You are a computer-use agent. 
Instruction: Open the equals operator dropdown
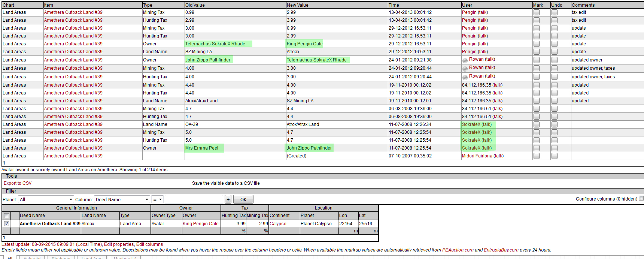(157, 199)
